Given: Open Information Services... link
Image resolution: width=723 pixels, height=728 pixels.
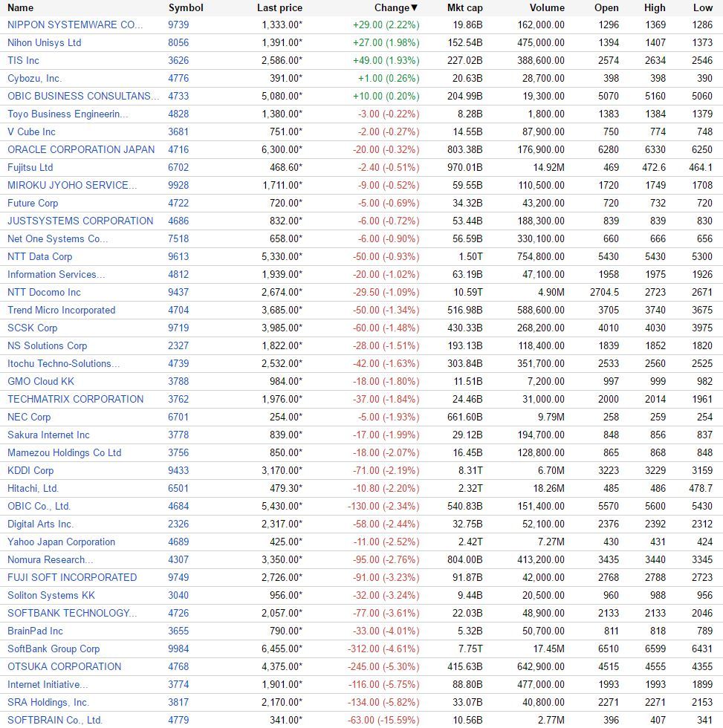Looking at the screenshot, I should (56, 274).
